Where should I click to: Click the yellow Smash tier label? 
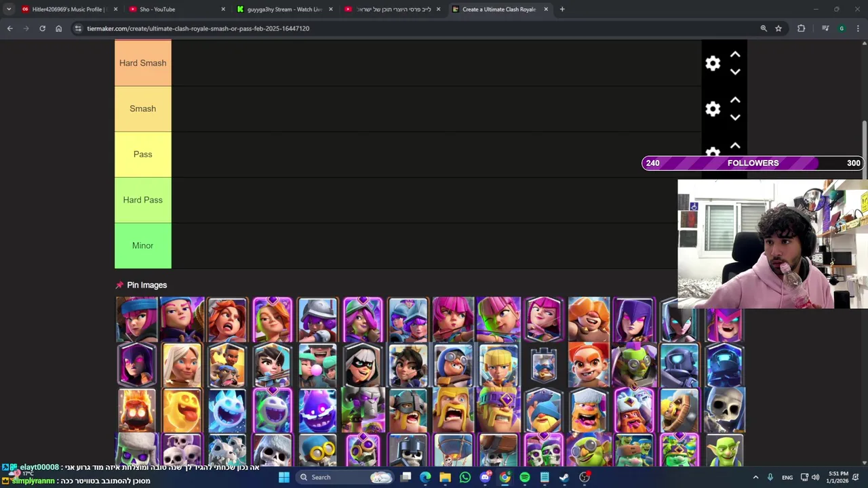(142, 108)
